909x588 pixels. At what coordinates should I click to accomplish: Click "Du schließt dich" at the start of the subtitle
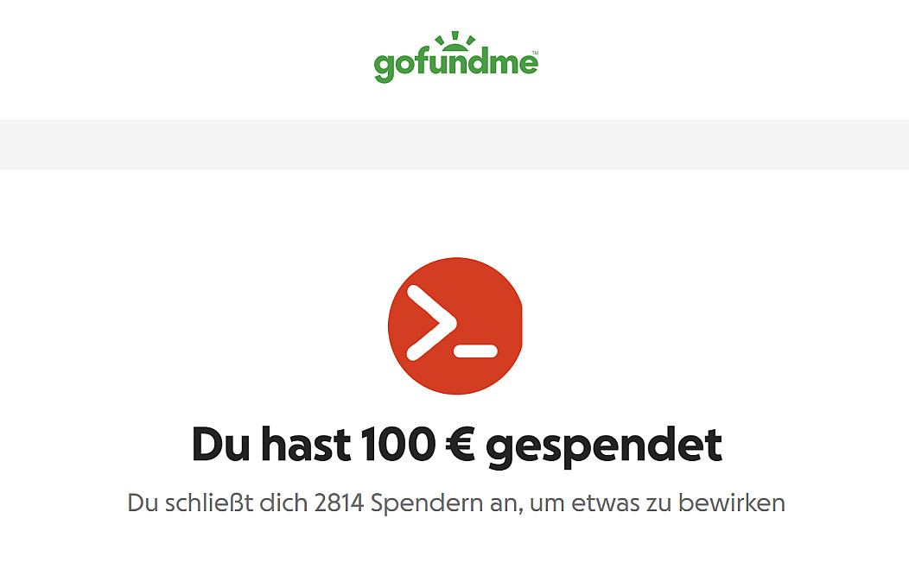click(218, 503)
